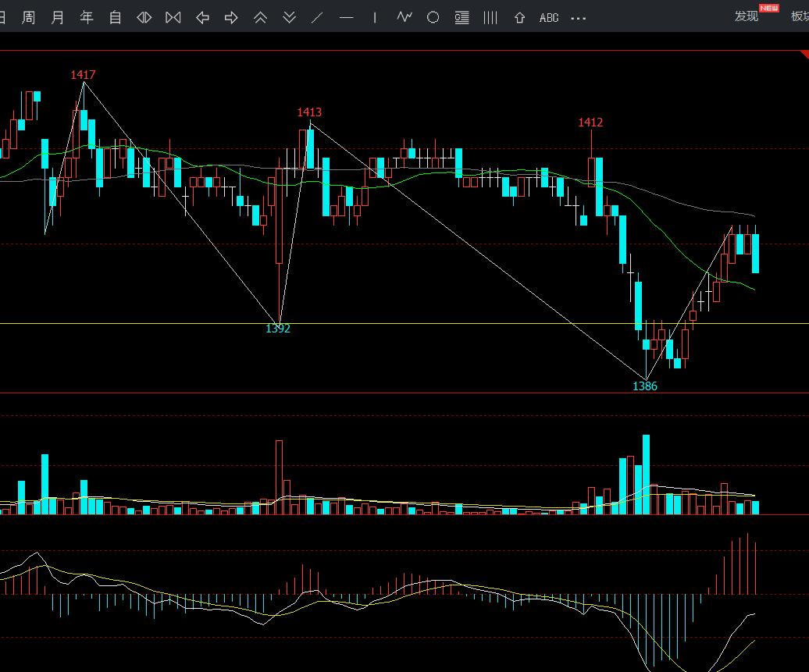The height and width of the screenshot is (672, 809).
Task: Switch to weekly period 周
Action: pyautogui.click(x=28, y=17)
